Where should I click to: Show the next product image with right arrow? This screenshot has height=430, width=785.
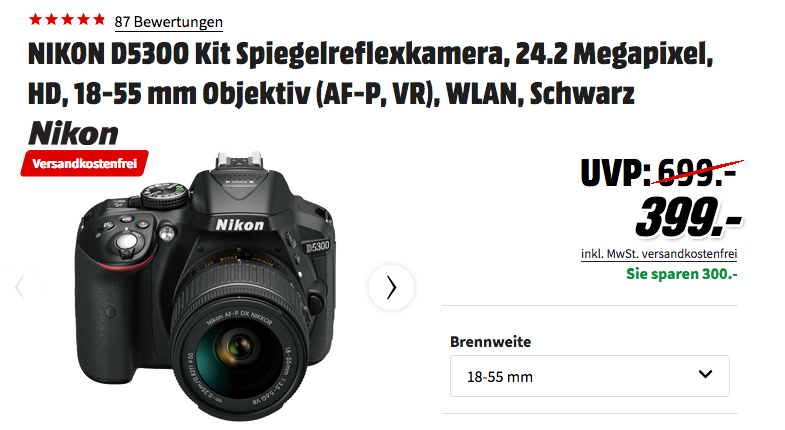click(391, 287)
